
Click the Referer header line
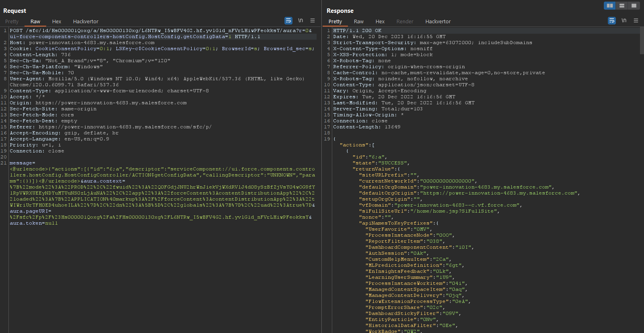pos(110,127)
